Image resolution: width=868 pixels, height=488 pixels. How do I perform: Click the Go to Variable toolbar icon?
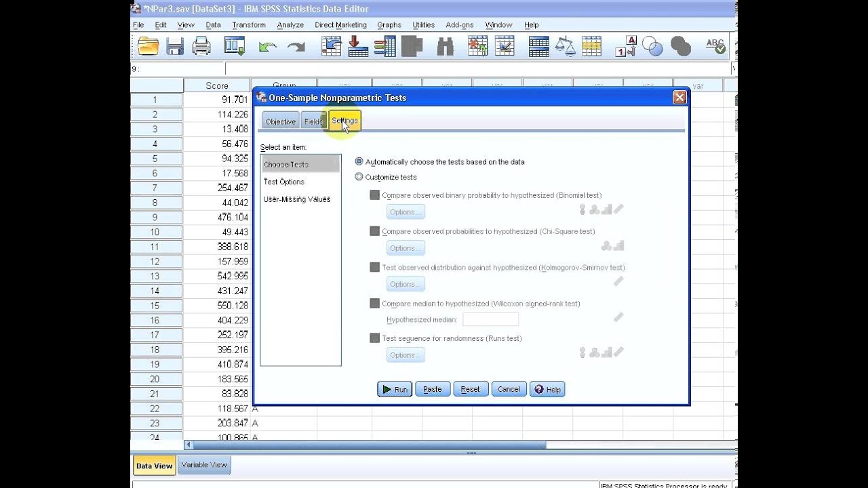357,47
